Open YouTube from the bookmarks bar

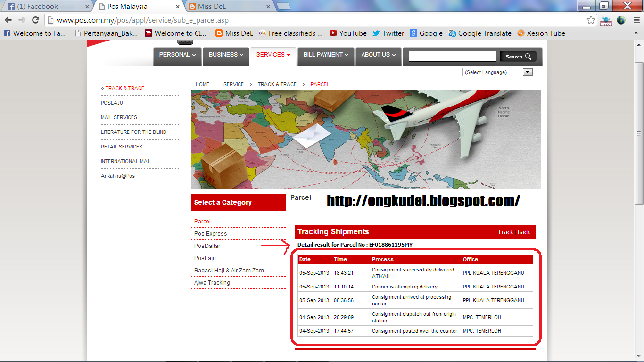coord(348,33)
